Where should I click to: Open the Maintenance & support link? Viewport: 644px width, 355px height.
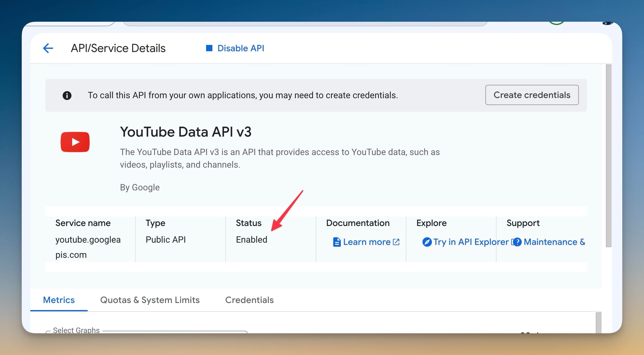(554, 242)
